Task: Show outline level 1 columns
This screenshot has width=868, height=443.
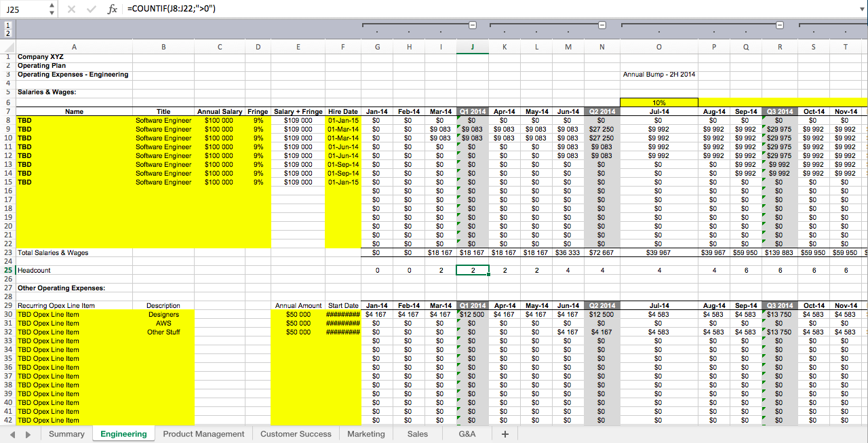Action: point(8,25)
